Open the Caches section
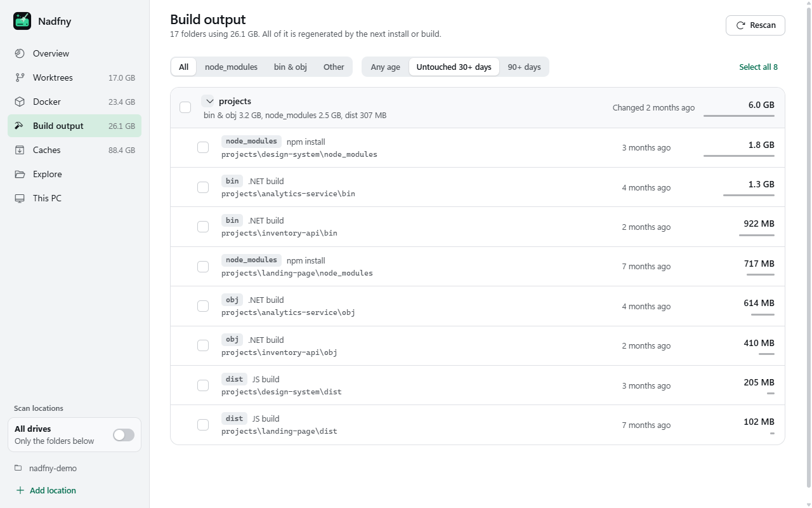This screenshot has width=812, height=508. [x=74, y=150]
